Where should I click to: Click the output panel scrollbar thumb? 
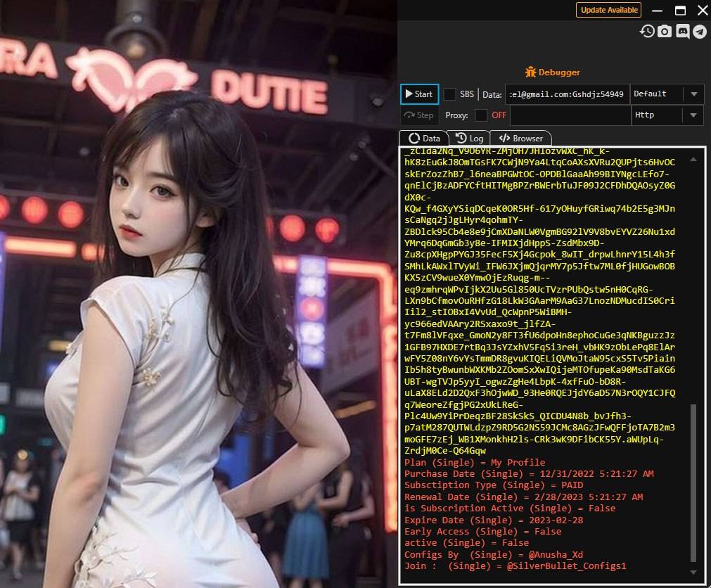point(693,482)
